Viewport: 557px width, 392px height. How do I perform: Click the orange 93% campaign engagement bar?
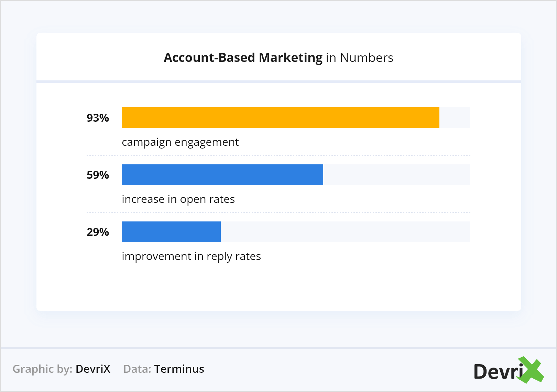coord(280,118)
